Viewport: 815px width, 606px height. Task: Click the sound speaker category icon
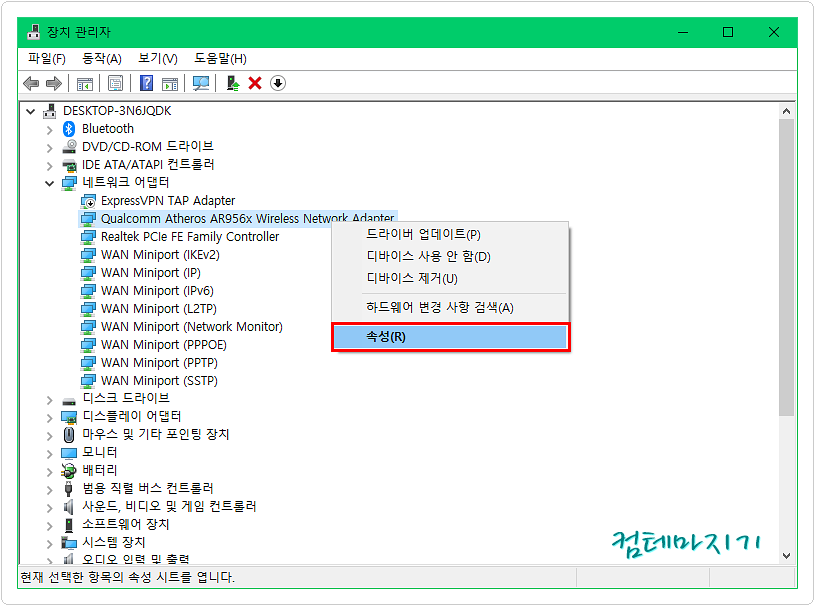point(69,507)
